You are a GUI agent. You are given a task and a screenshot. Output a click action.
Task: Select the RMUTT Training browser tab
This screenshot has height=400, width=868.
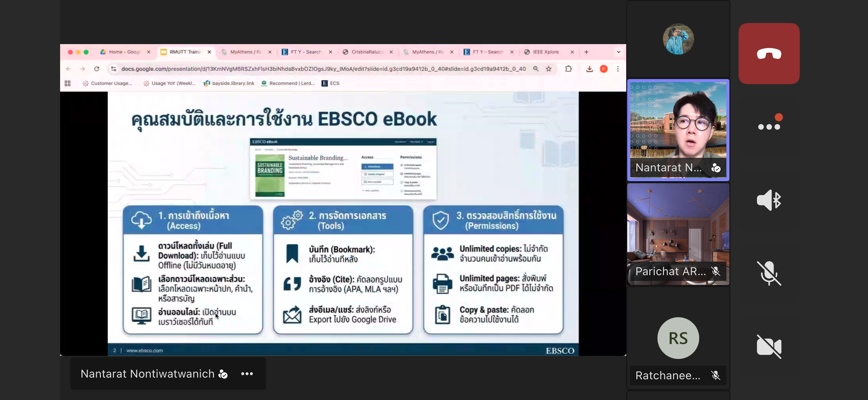(x=185, y=52)
